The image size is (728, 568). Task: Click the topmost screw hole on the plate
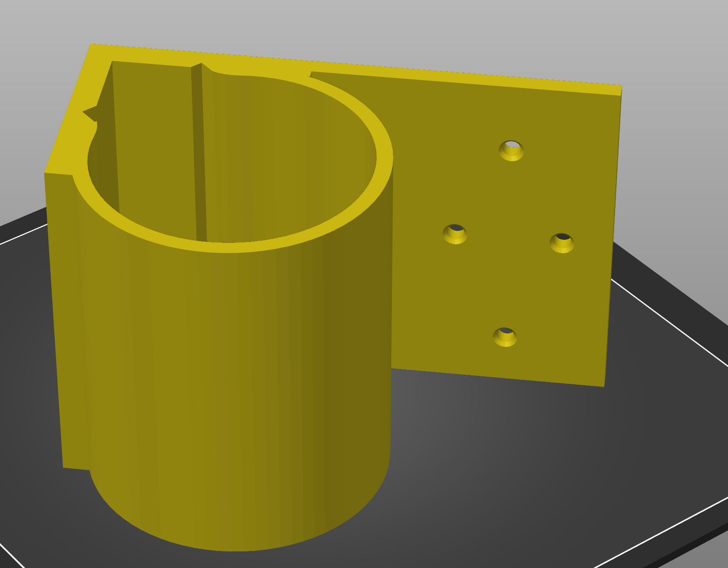tap(511, 151)
